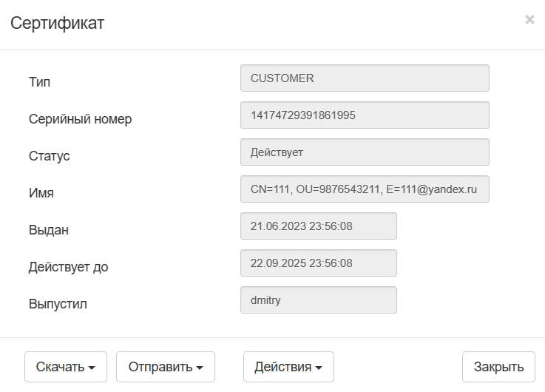Click the Имя label
The height and width of the screenshot is (392, 545).
pos(41,193)
